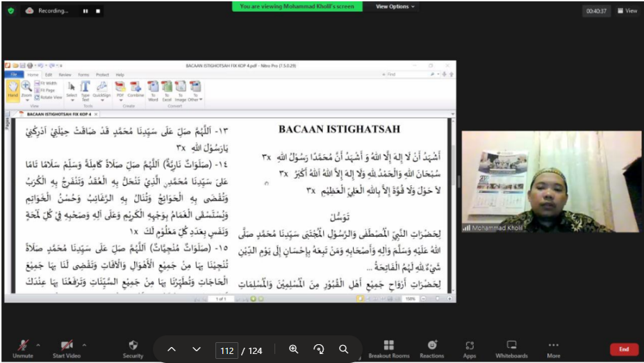Expand the View Options dropdown

point(395,6)
